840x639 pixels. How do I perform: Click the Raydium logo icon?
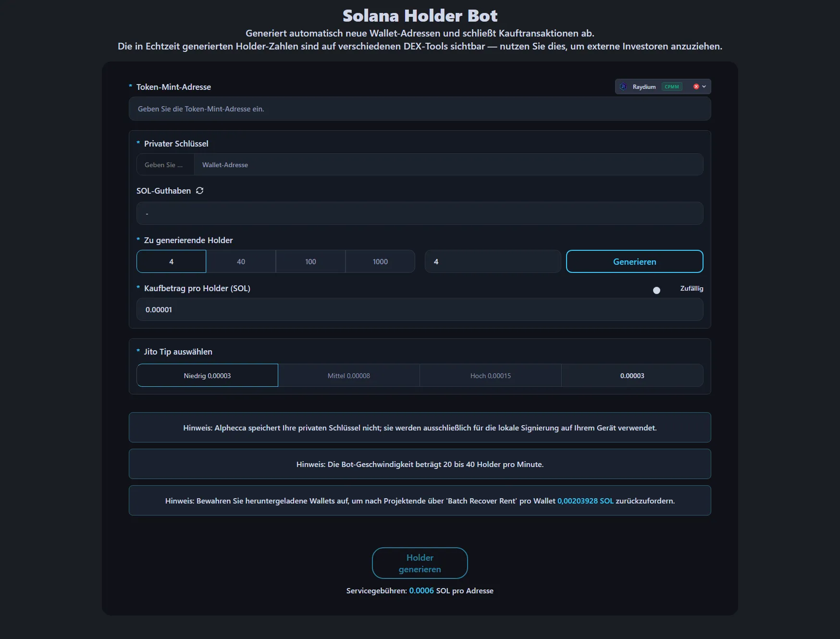(623, 87)
